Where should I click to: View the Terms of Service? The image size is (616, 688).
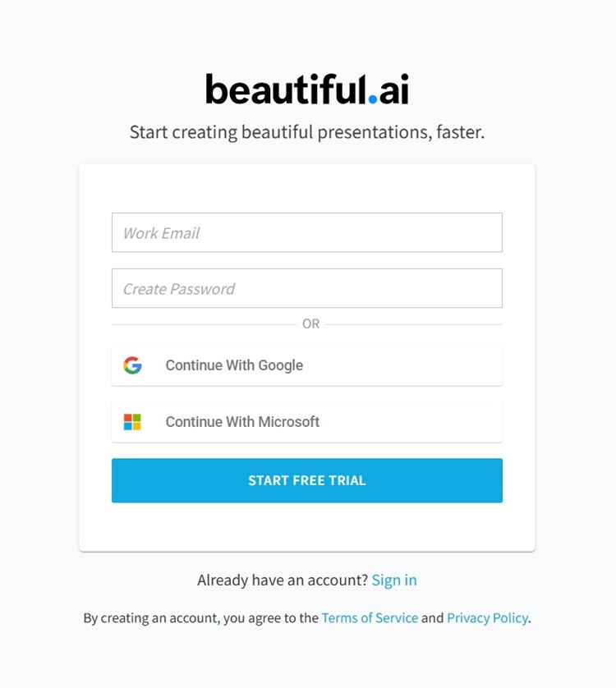tap(370, 617)
